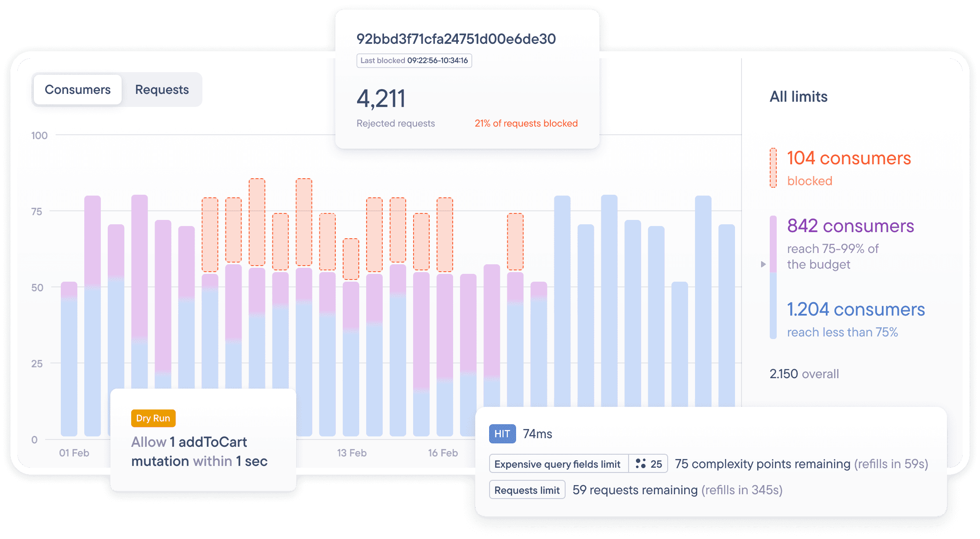980x539 pixels.
Task: Switch to the Requests tab
Action: [162, 90]
